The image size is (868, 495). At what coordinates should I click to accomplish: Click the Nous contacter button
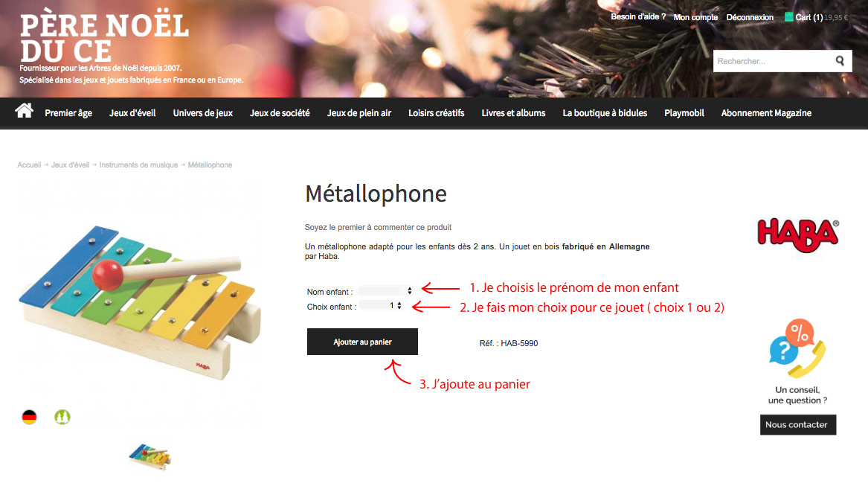coord(797,425)
